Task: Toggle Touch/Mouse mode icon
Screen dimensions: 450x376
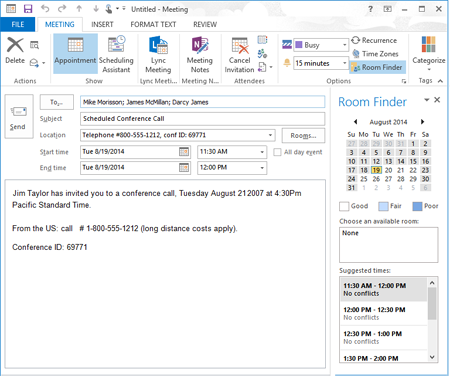Action: 109,9
